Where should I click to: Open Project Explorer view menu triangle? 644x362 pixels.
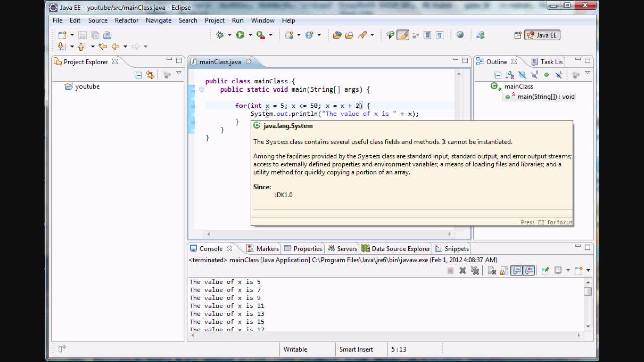pyautogui.click(x=179, y=73)
